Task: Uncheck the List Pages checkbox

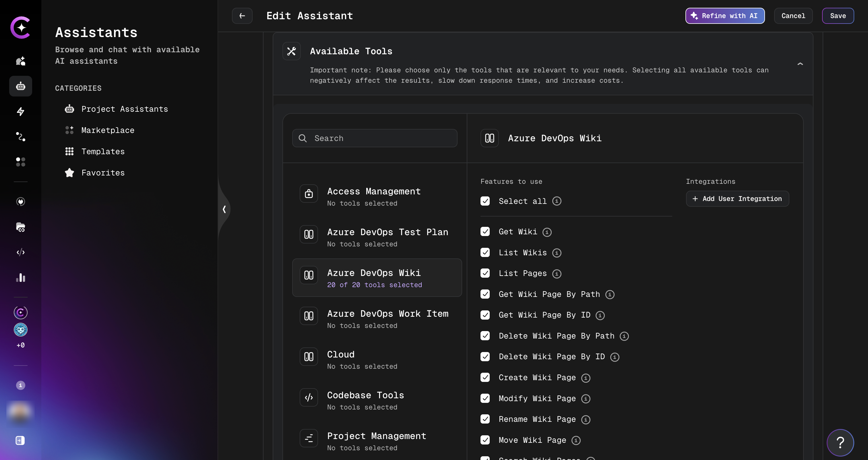Action: (485, 273)
